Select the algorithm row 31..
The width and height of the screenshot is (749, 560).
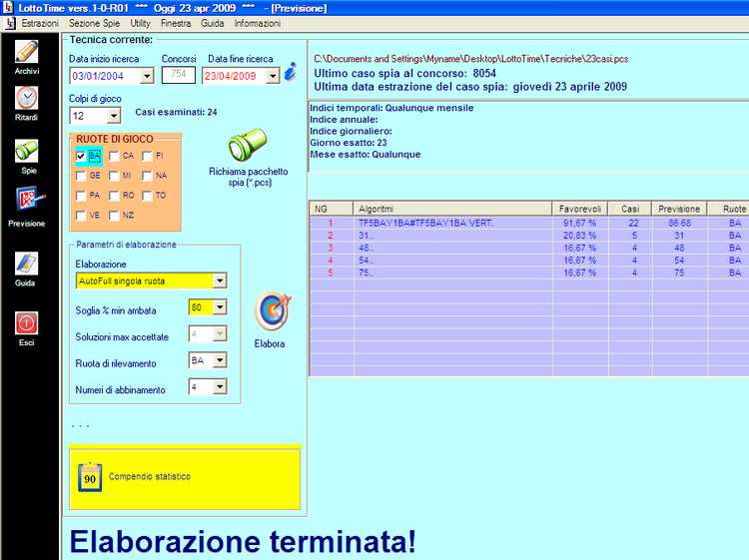(529, 236)
